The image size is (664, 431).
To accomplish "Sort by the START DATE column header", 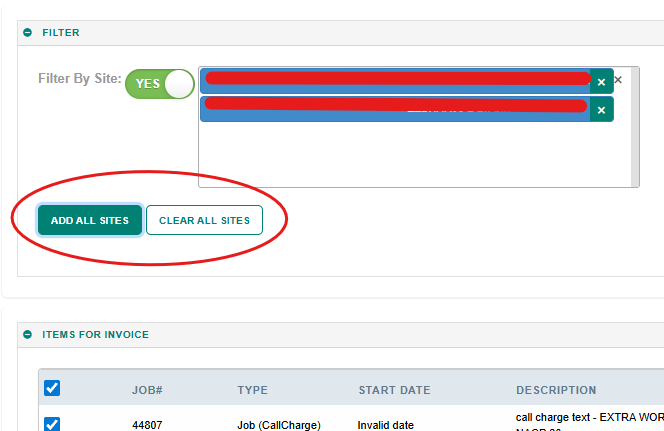I will pos(394,390).
